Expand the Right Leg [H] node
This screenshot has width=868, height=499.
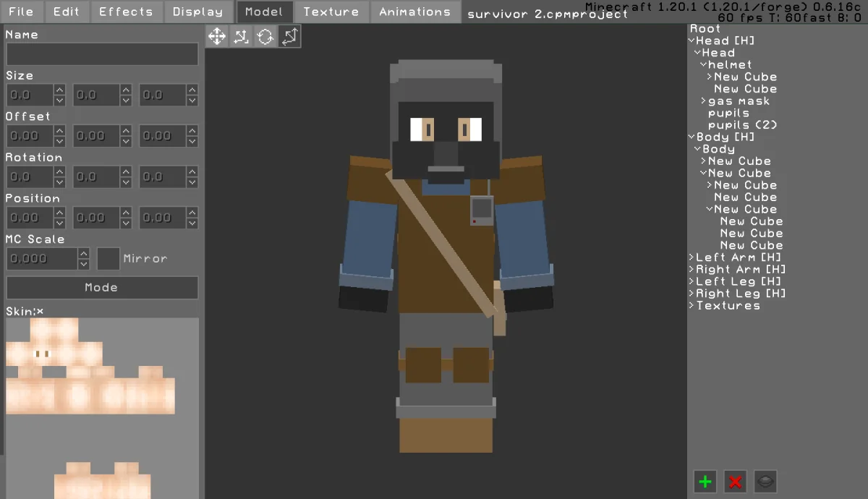tap(692, 294)
